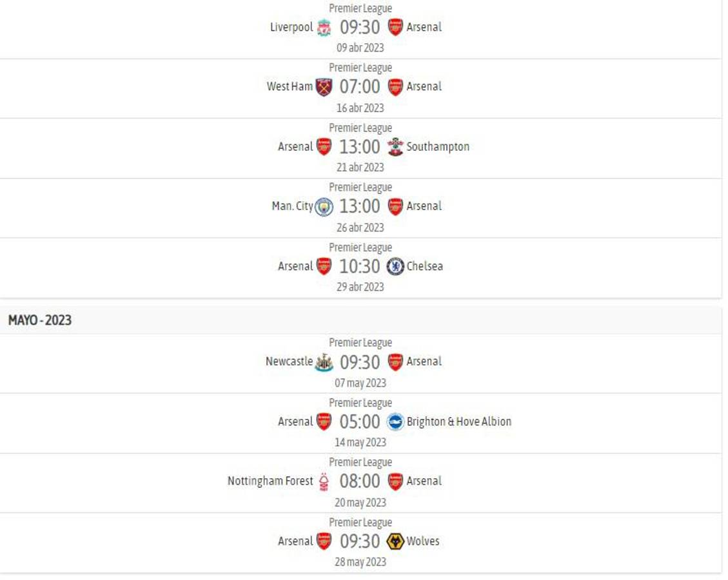Click the Wolves club crest
728x580 pixels.
395,541
